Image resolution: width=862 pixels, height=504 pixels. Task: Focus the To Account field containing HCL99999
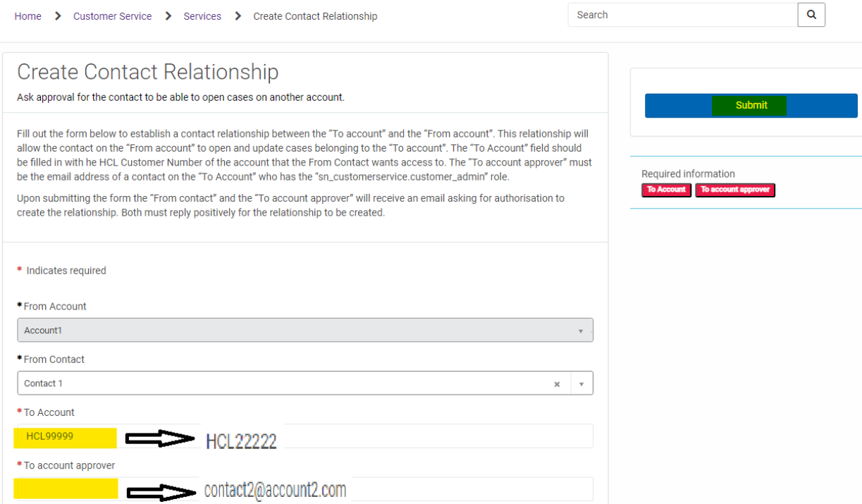coord(65,437)
